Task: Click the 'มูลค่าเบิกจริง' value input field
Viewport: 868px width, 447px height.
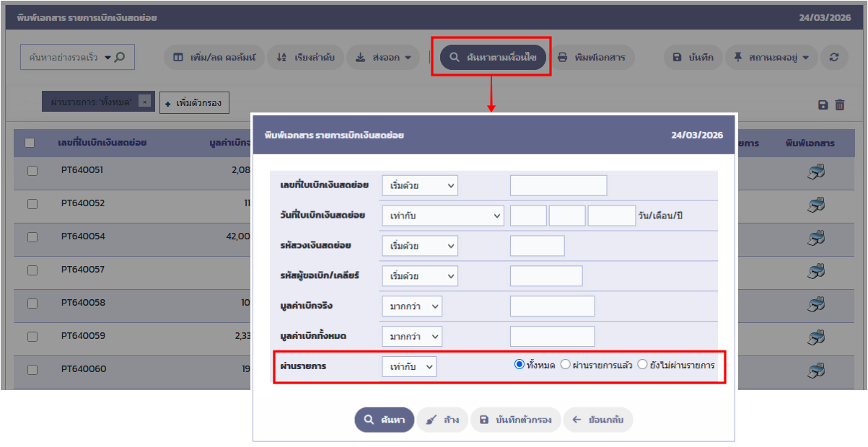Action: 552,306
